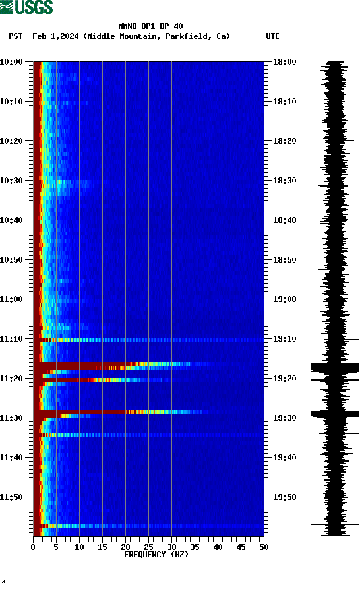The width and height of the screenshot is (364, 589).
Task: Click the 18:40 UTC time label
Action: (285, 220)
